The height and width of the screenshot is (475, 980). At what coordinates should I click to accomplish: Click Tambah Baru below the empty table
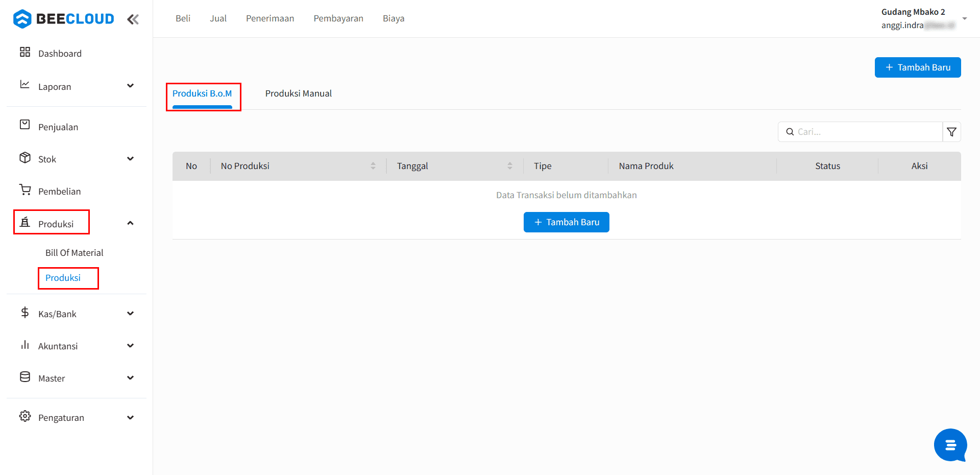[566, 222]
